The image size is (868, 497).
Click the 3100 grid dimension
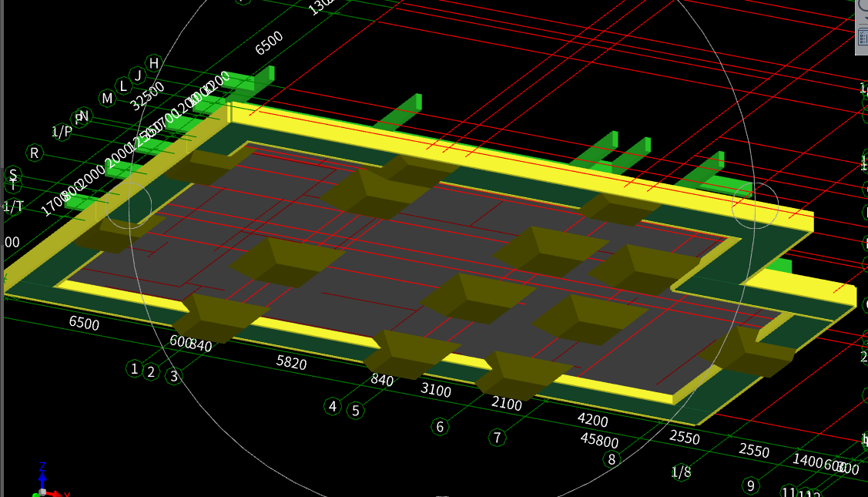436,390
